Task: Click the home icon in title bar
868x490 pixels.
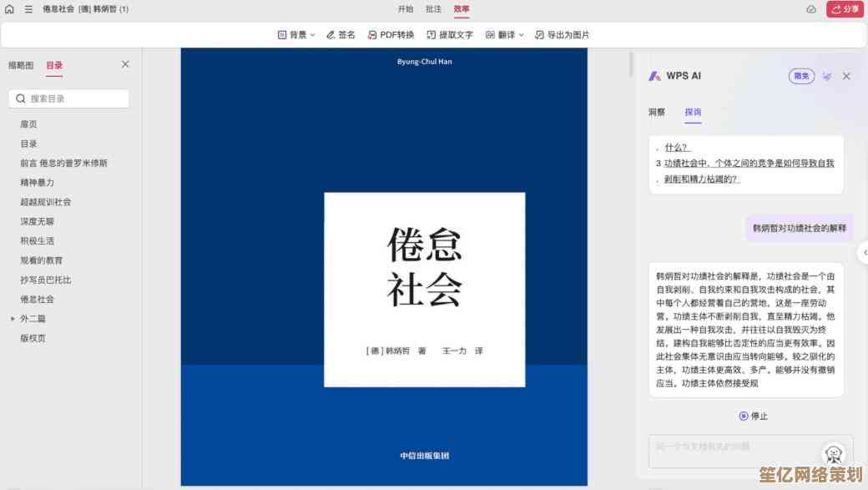Action: (x=9, y=9)
